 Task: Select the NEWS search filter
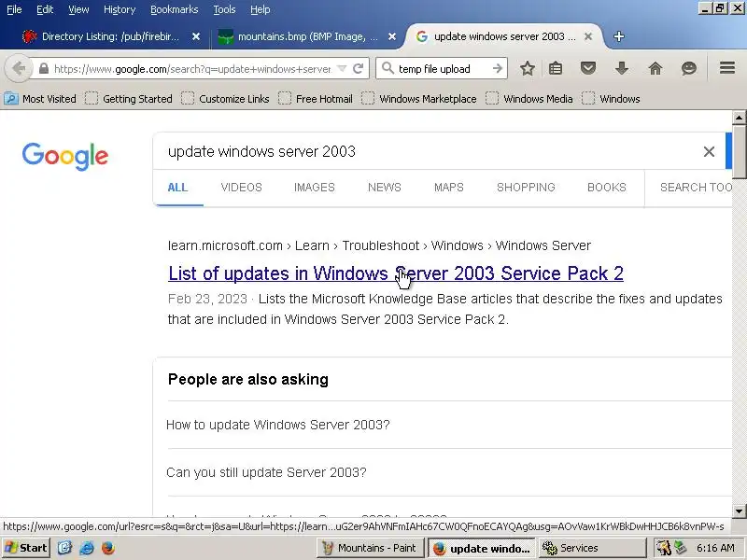(385, 188)
